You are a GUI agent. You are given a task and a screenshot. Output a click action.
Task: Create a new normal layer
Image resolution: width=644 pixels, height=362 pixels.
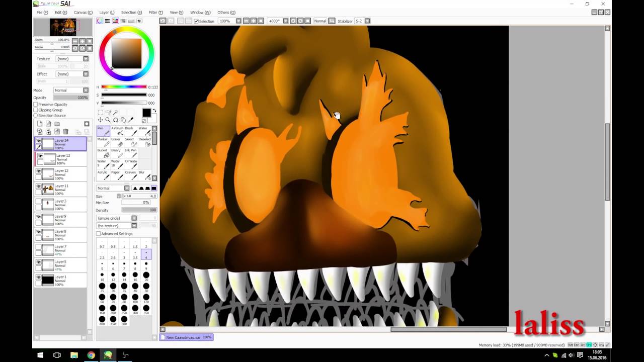(x=40, y=124)
